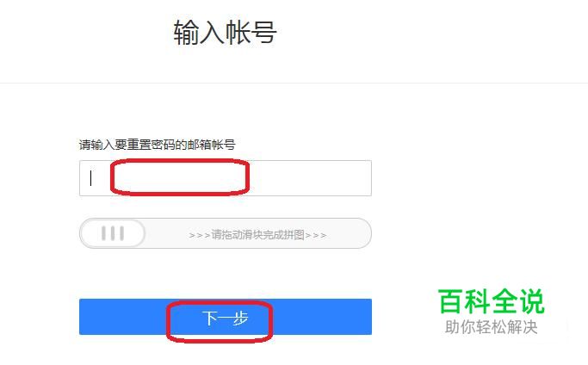
Task: Select the 输入帐号 page heading
Action: click(225, 32)
